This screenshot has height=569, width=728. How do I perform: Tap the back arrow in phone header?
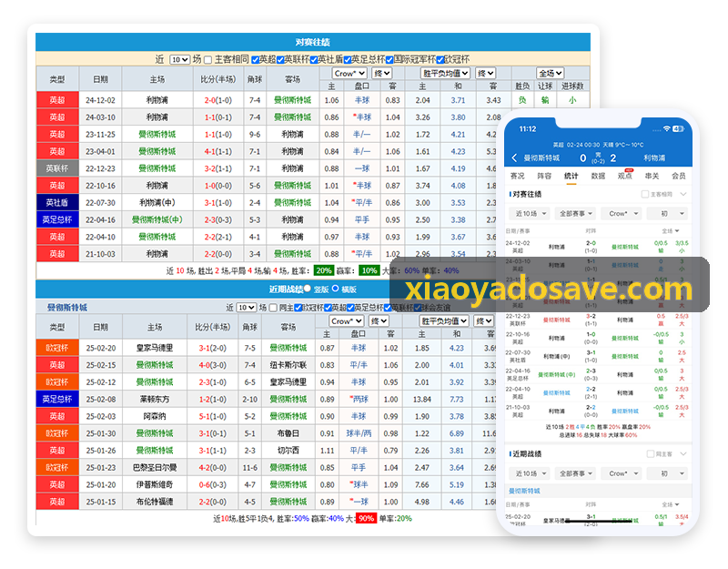[x=514, y=157]
